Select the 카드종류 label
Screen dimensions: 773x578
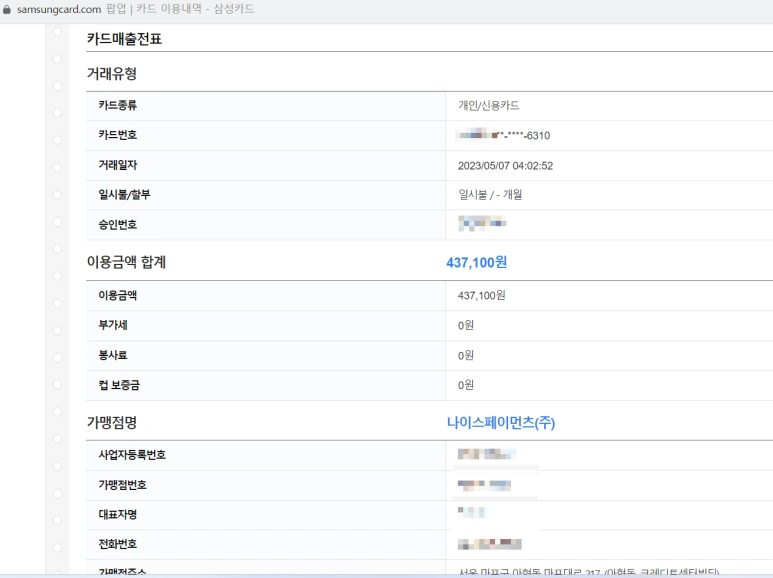pos(118,105)
